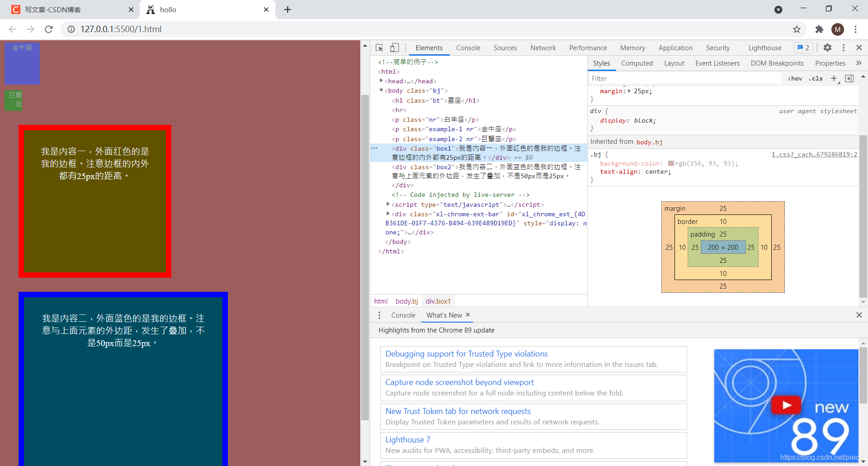Click the address bar URL 127.0.0.1:5500/1.html

(121, 29)
